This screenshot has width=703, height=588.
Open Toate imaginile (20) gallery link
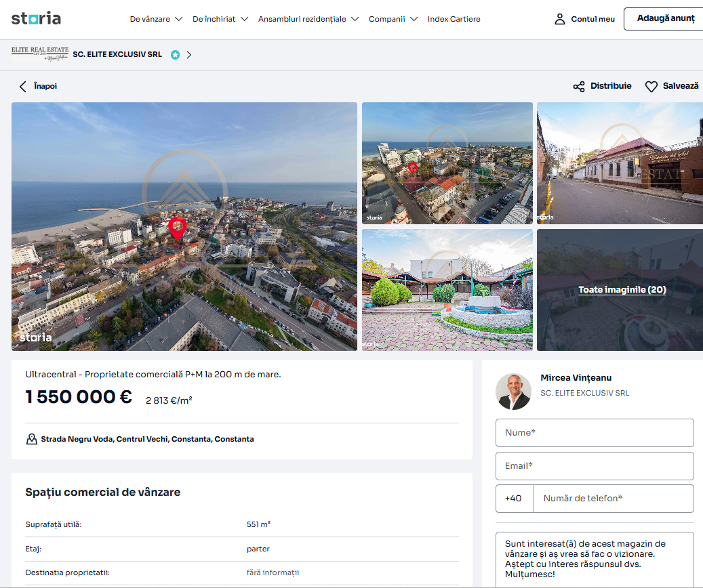click(622, 289)
